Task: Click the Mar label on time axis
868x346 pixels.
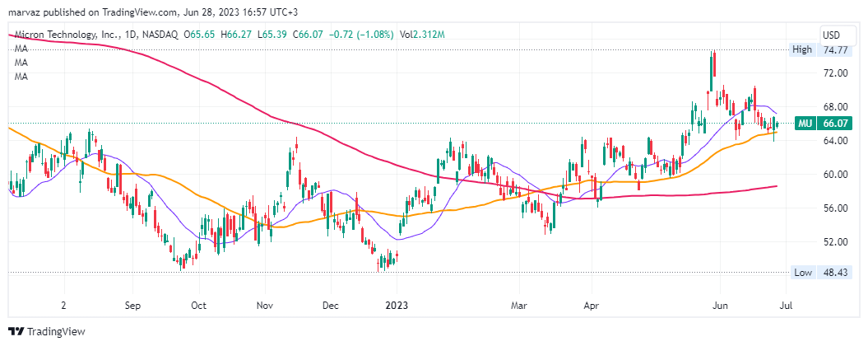Action: pos(519,306)
